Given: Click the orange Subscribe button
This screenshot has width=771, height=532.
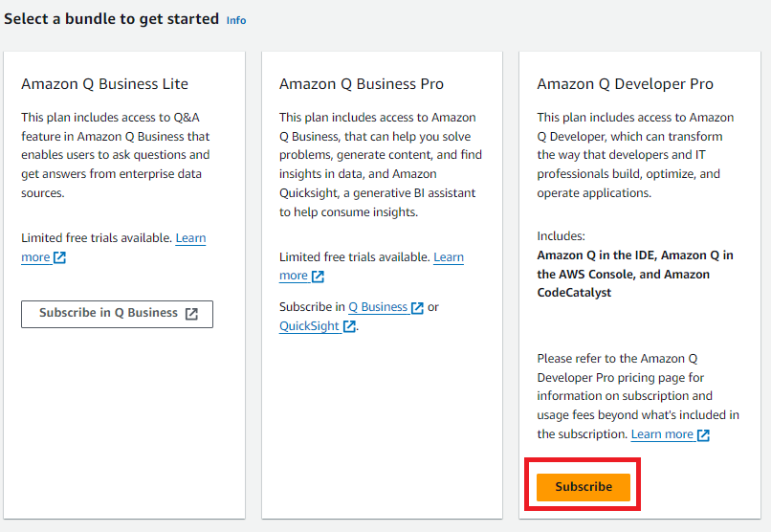Looking at the screenshot, I should click(x=583, y=486).
